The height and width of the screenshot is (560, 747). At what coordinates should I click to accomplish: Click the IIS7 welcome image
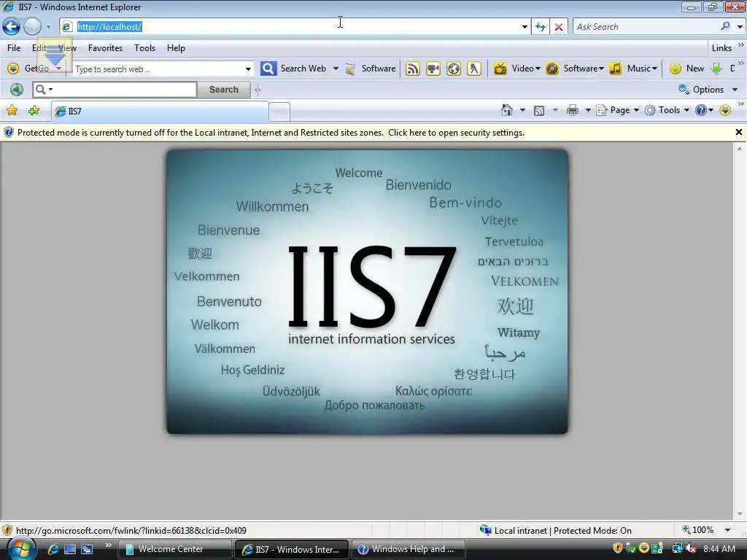click(x=368, y=292)
